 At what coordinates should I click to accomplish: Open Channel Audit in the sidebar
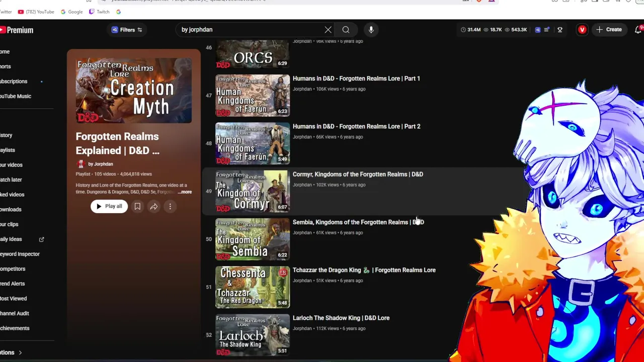click(x=15, y=313)
